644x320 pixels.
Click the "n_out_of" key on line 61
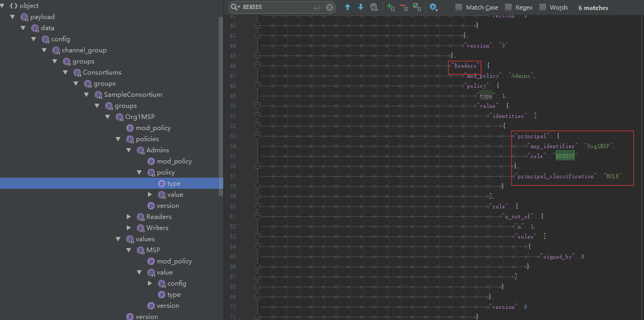pyautogui.click(x=518, y=216)
